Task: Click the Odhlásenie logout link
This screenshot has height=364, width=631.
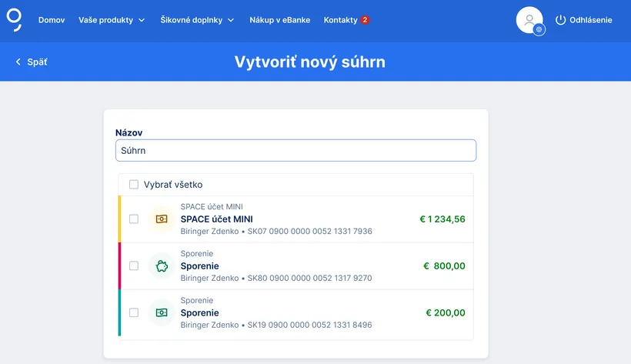Action: click(590, 20)
